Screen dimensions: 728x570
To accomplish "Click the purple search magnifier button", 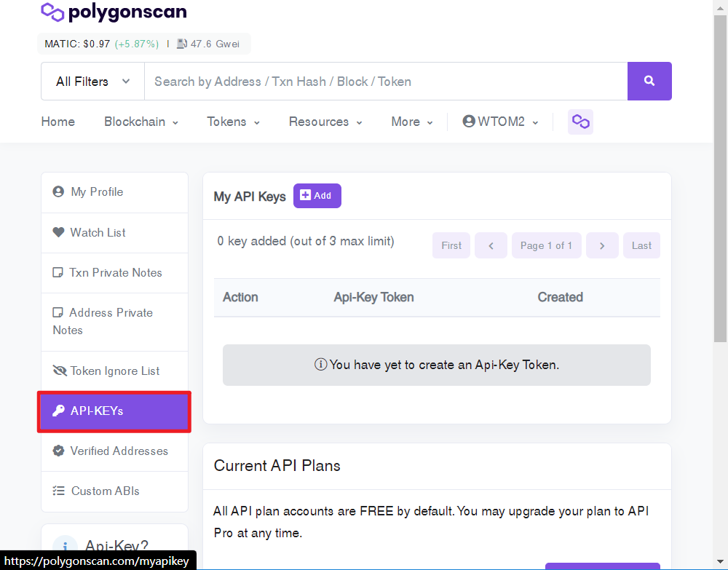I will (x=649, y=82).
